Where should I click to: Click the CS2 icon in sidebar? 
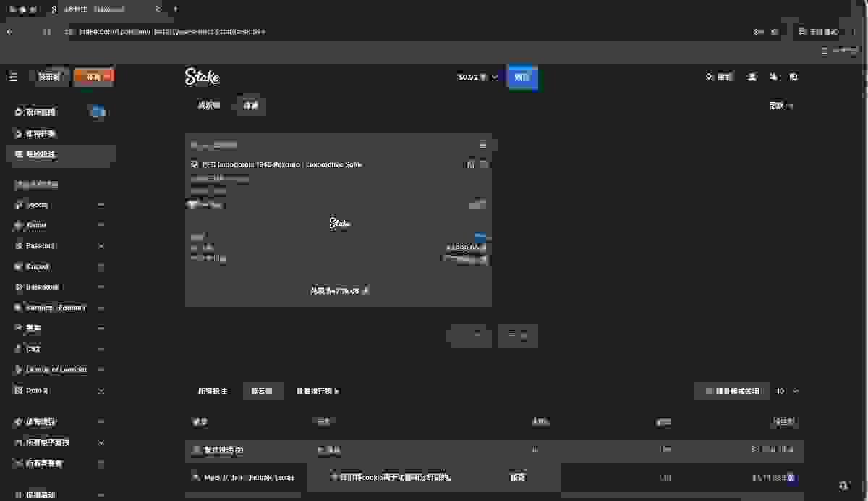[x=19, y=349]
